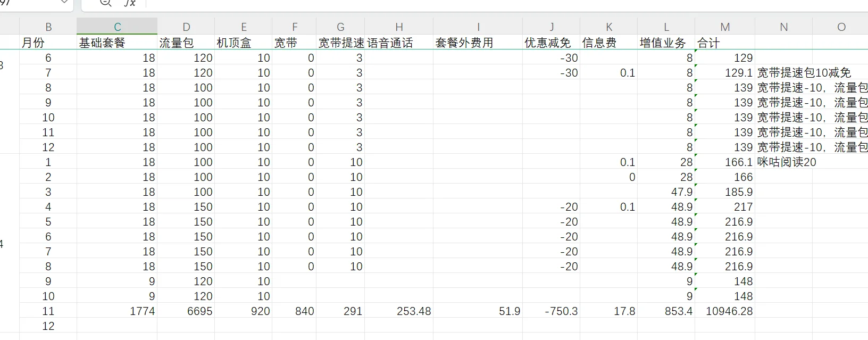Select column K header
The image size is (868, 340).
609,27
